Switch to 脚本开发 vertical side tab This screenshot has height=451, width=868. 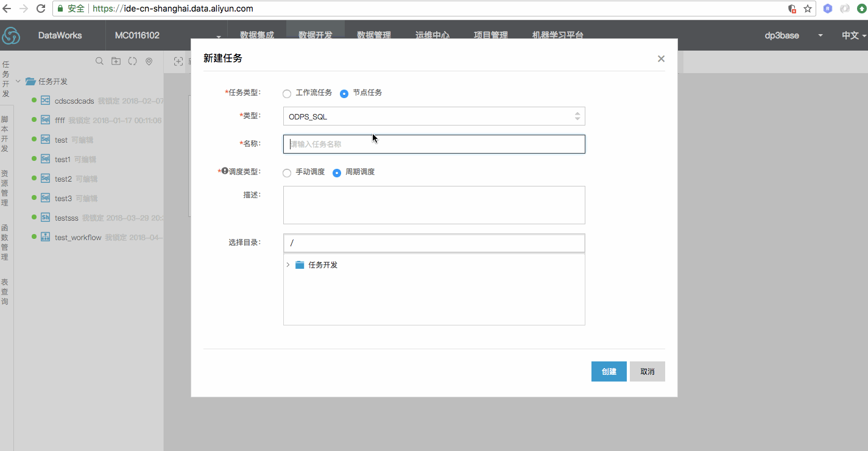point(5,134)
